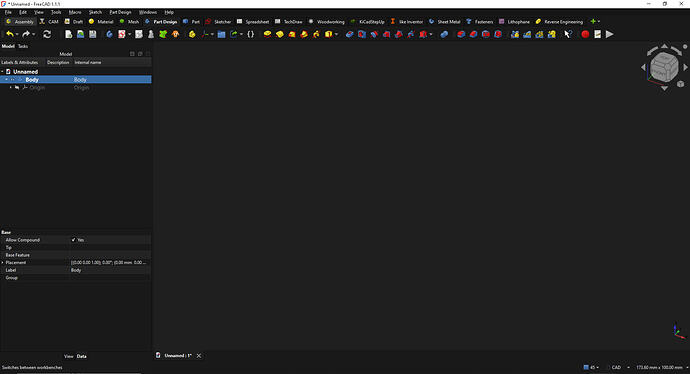Save the document with the floppy disk icon

point(92,34)
